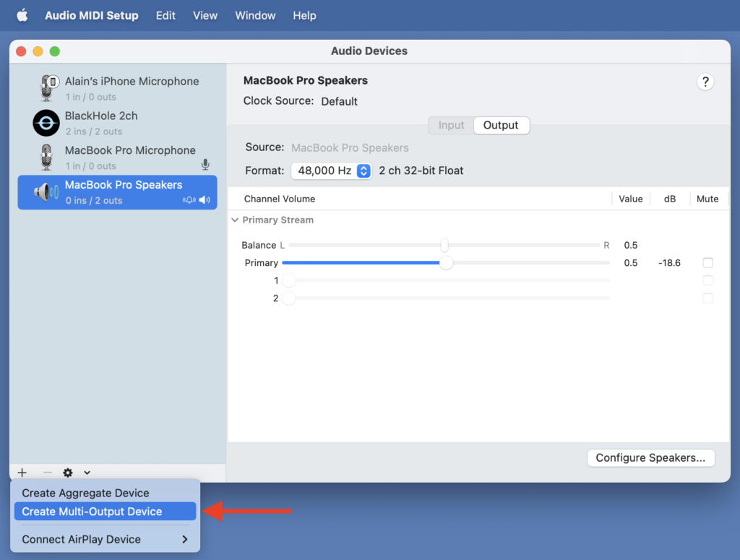Image resolution: width=740 pixels, height=560 pixels.
Task: Toggle Mute checkbox for channel 1
Action: (707, 280)
